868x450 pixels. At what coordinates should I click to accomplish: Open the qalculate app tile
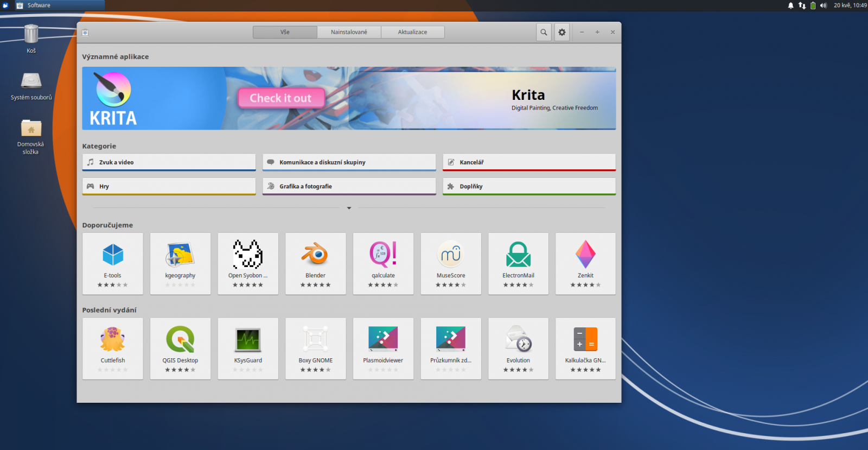click(x=383, y=264)
